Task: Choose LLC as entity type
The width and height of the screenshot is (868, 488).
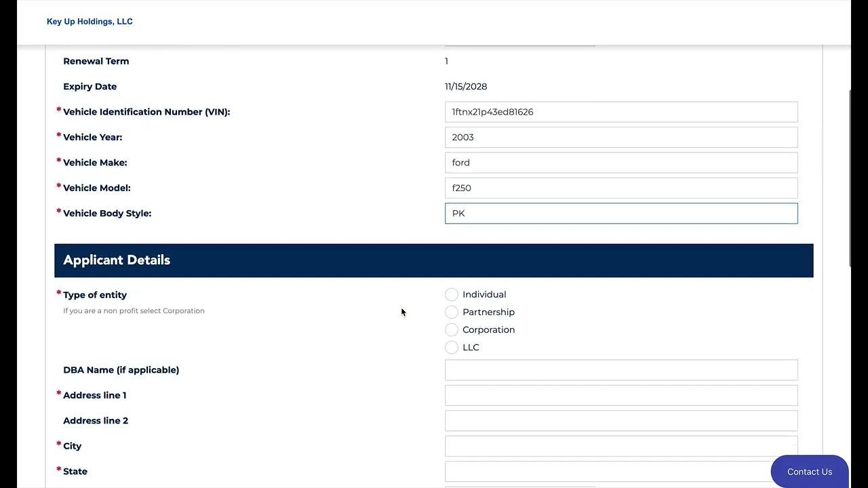Action: tap(452, 347)
